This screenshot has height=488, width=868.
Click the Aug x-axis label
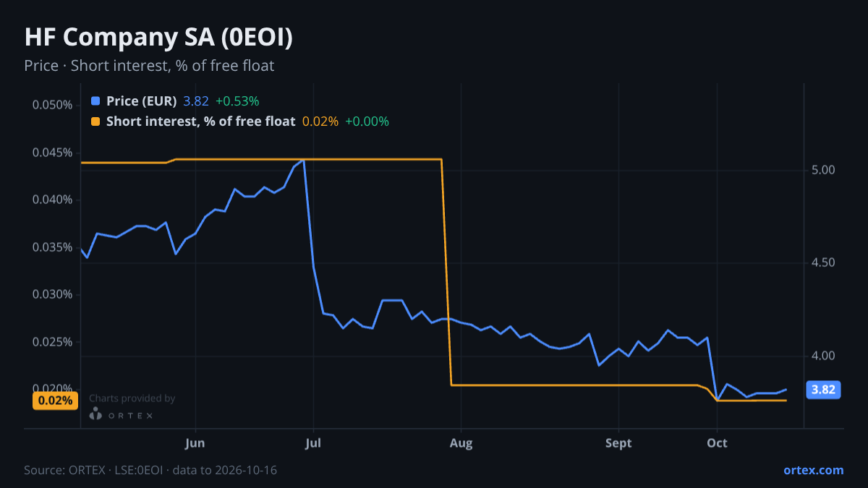pos(461,443)
